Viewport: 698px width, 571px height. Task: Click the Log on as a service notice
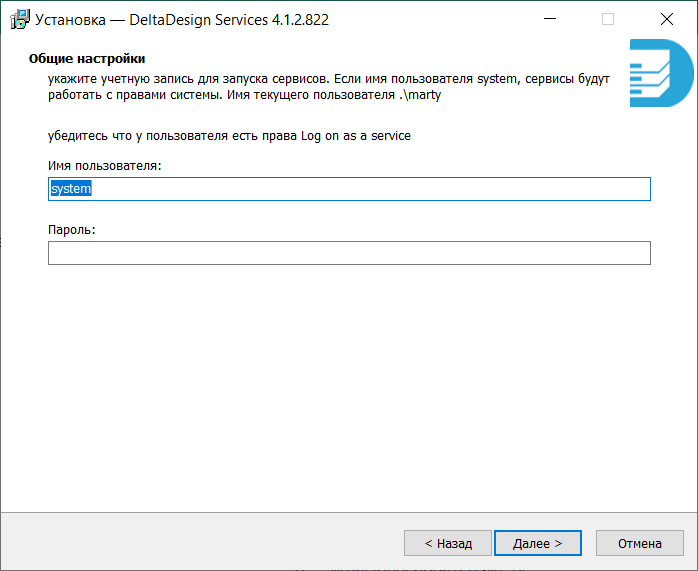[229, 136]
